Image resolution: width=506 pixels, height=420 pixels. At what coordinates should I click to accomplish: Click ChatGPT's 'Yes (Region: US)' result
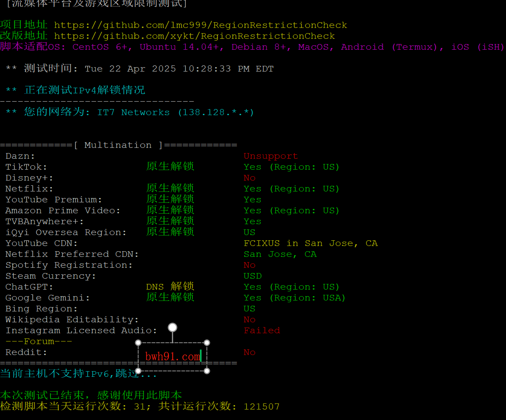point(291,287)
